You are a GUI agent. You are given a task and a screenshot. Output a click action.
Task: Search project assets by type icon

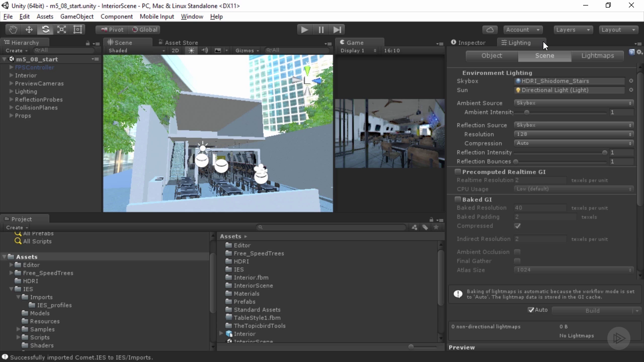pyautogui.click(x=415, y=227)
